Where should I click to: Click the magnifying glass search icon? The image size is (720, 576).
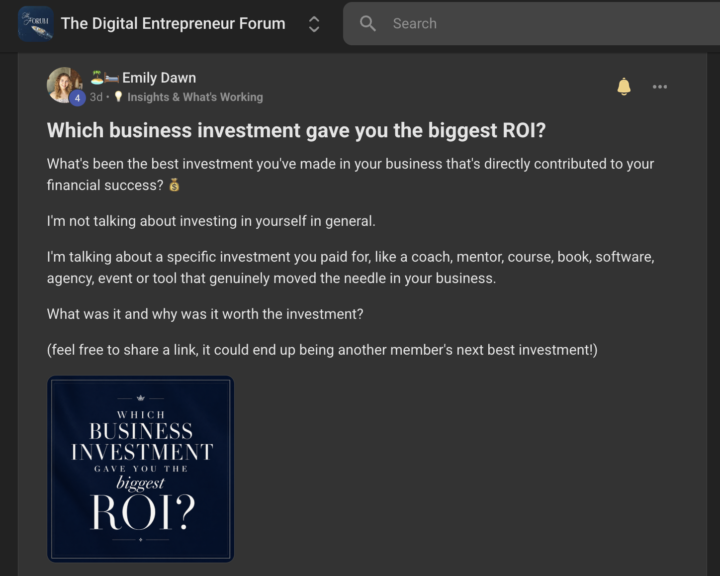pos(367,23)
